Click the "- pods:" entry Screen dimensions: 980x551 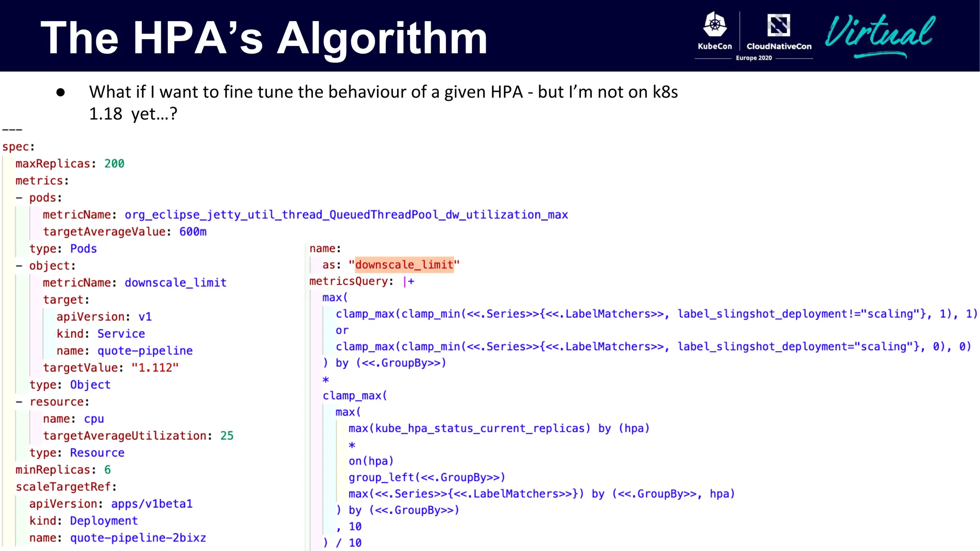(39, 198)
